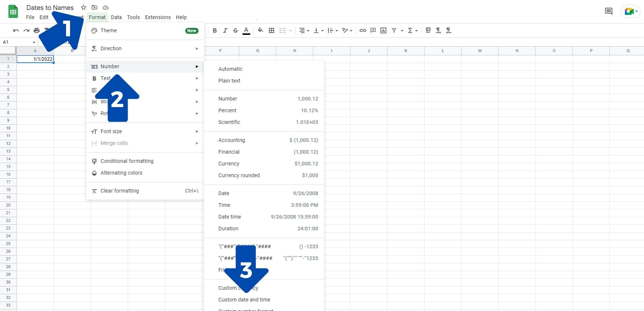Open Google Sheets home logo

13,12
